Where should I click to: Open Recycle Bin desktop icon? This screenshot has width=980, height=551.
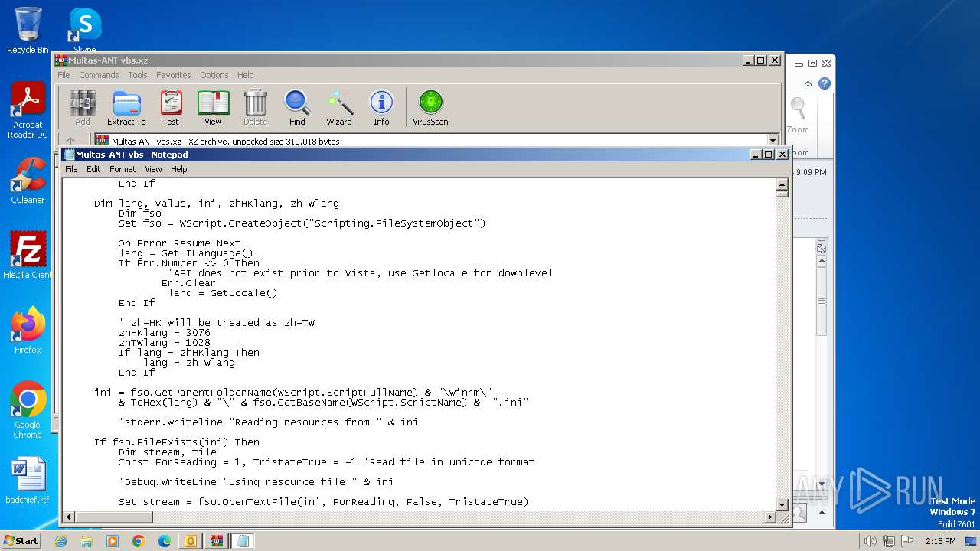point(28,31)
